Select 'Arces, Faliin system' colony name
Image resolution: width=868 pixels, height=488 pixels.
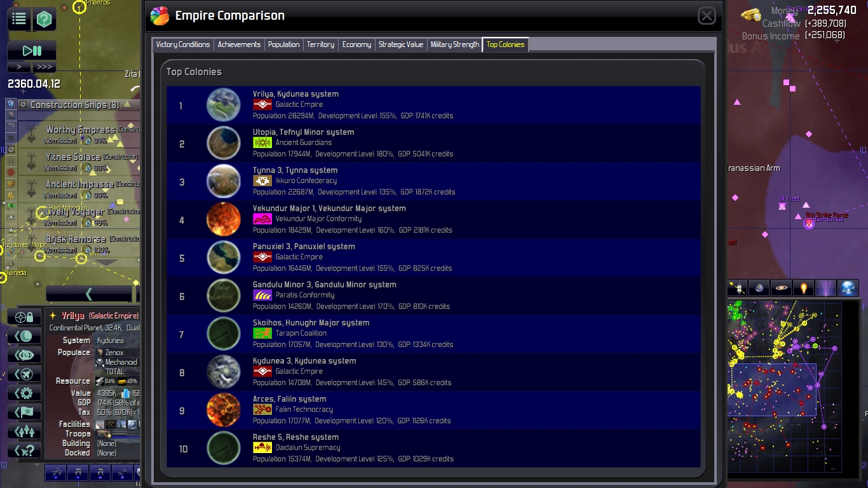[289, 399]
